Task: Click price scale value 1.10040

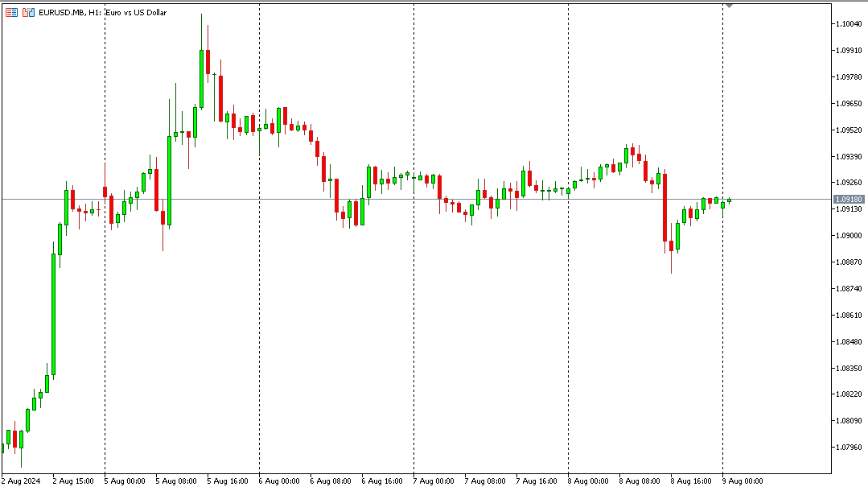Action: [849, 24]
